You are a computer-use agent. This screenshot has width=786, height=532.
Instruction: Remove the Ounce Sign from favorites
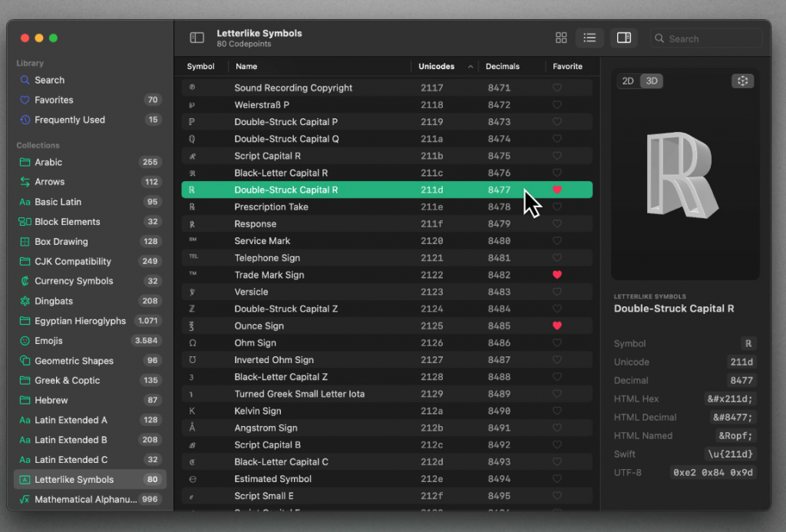[557, 326]
